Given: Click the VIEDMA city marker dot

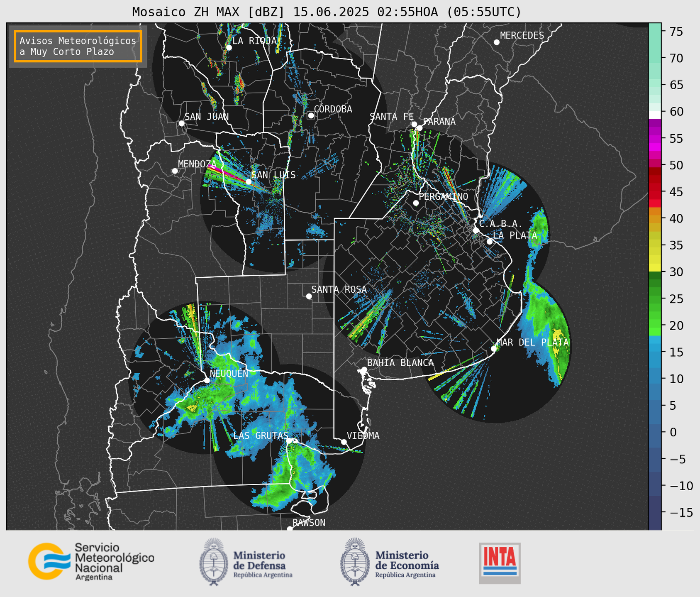Looking at the screenshot, I should click(x=344, y=442).
